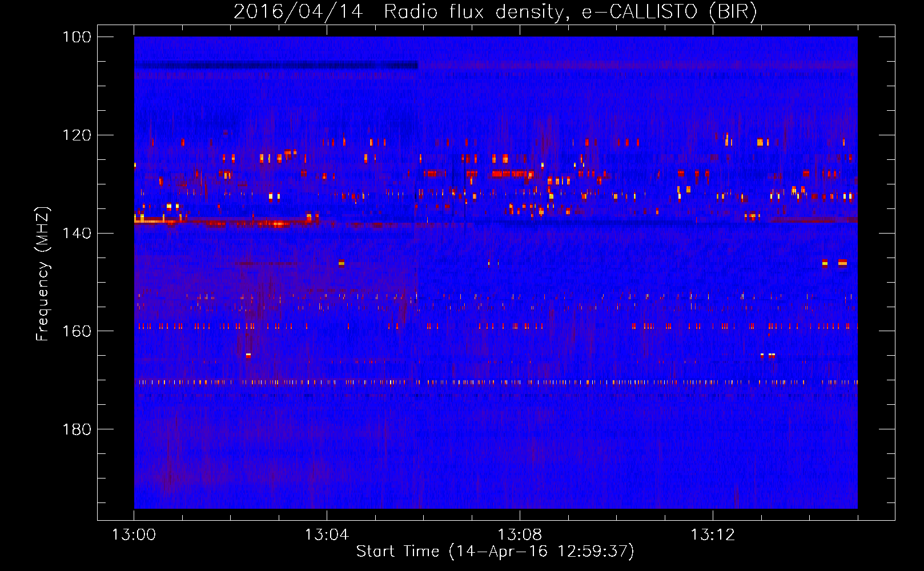Click the 13:08 time axis label
Viewport: 924px width, 571px height.
520,535
